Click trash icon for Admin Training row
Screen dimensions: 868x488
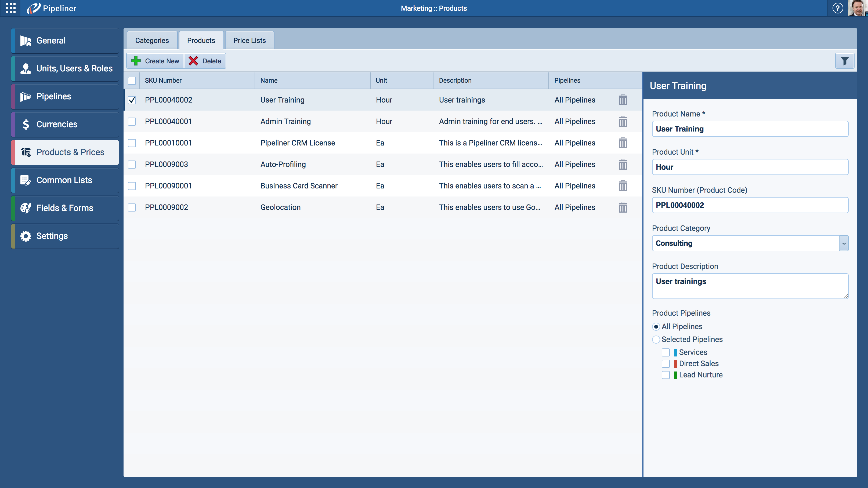coord(623,122)
